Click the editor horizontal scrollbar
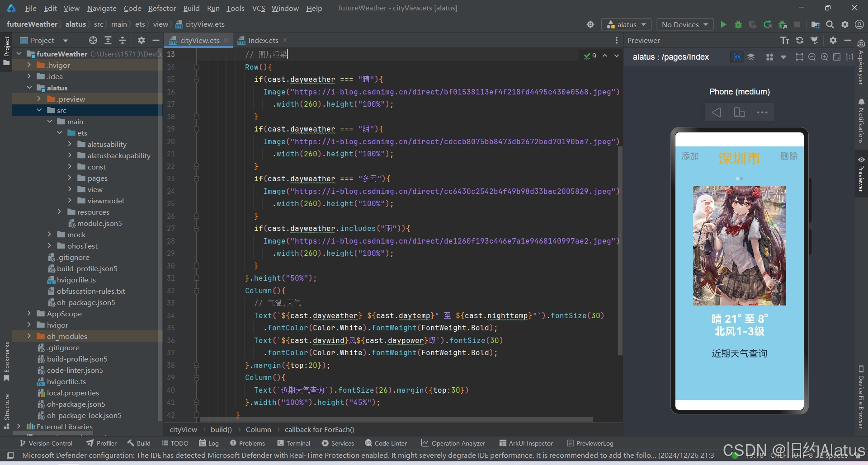The height and width of the screenshot is (465, 868). pyautogui.click(x=396, y=419)
